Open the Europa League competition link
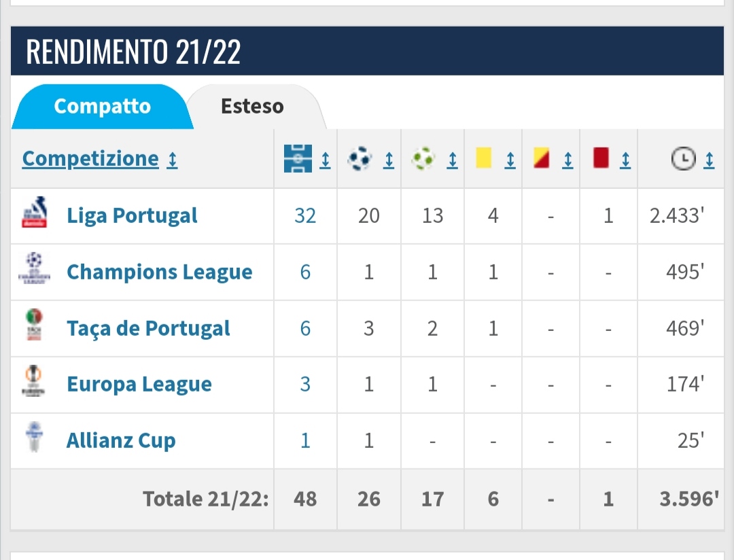 (139, 385)
